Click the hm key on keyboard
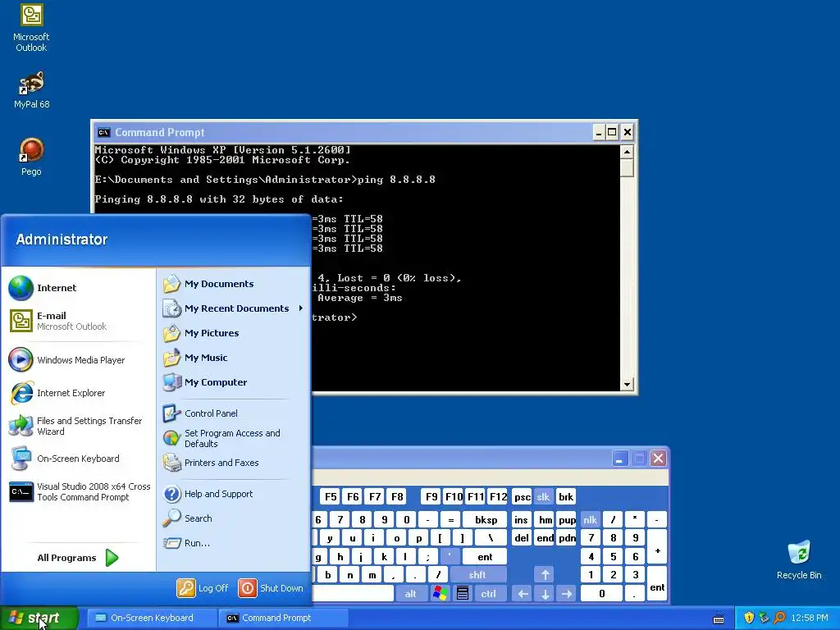 [545, 519]
